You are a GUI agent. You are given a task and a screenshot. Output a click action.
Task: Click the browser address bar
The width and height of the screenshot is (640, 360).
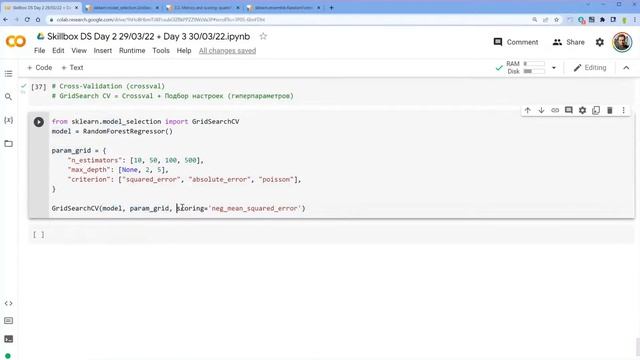click(286, 20)
